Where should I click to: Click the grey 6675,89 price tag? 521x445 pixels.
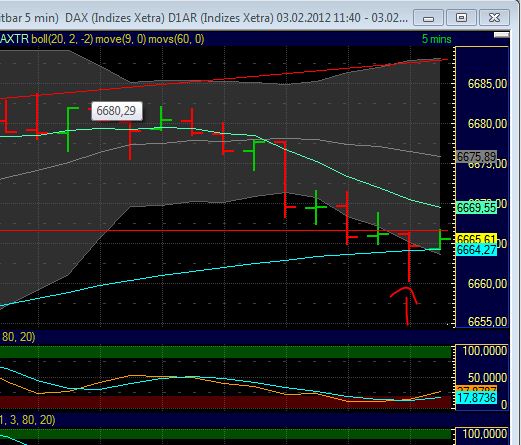click(476, 156)
